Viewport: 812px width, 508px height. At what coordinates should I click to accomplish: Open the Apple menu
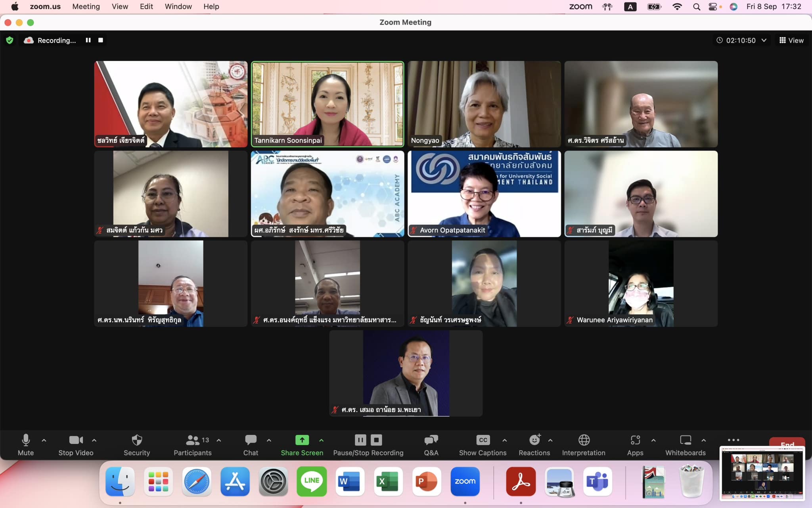tap(15, 6)
